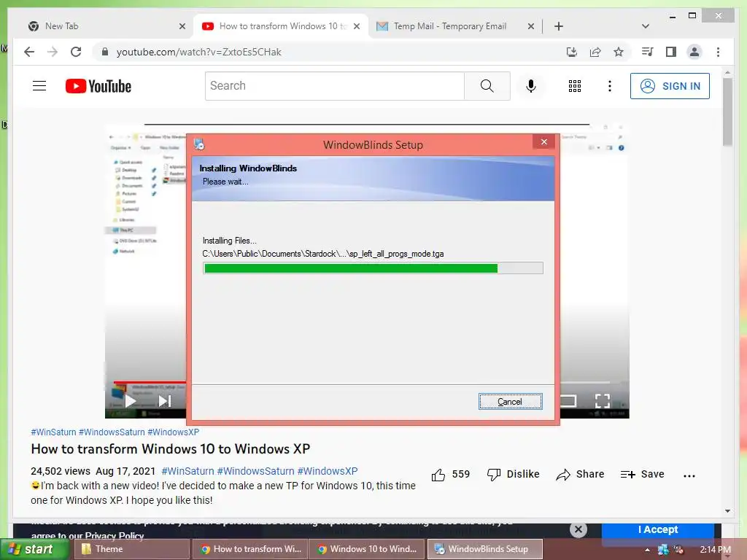This screenshot has width=747, height=560.
Task: Enter fullscreen on the video player
Action: click(602, 401)
